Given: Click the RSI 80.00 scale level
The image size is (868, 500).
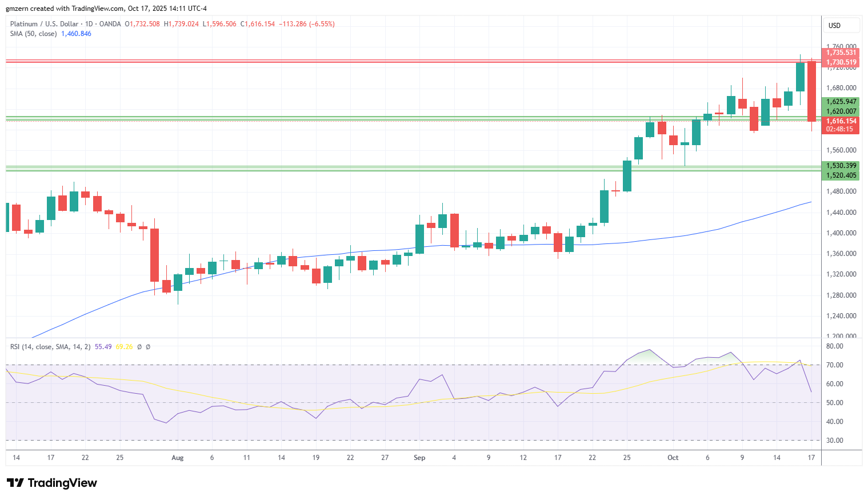Looking at the screenshot, I should point(835,346).
